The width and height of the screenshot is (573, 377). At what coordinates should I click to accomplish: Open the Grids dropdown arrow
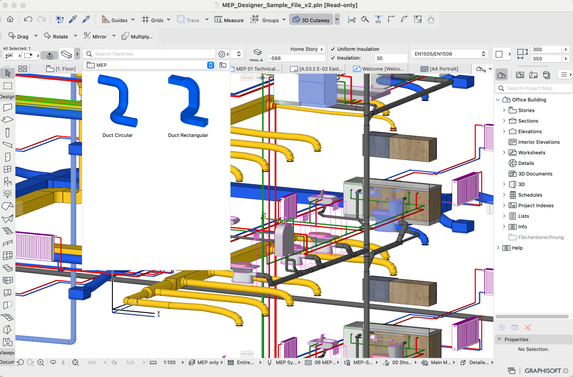168,20
